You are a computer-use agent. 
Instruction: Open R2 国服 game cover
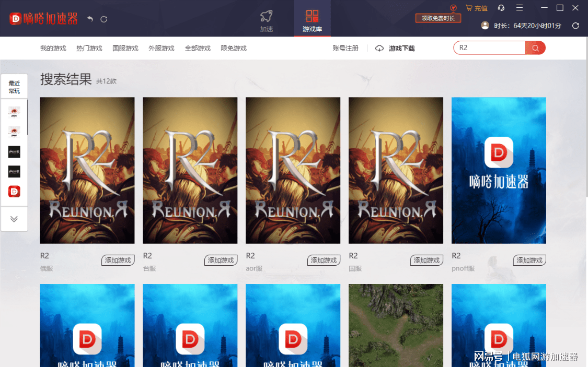396,170
